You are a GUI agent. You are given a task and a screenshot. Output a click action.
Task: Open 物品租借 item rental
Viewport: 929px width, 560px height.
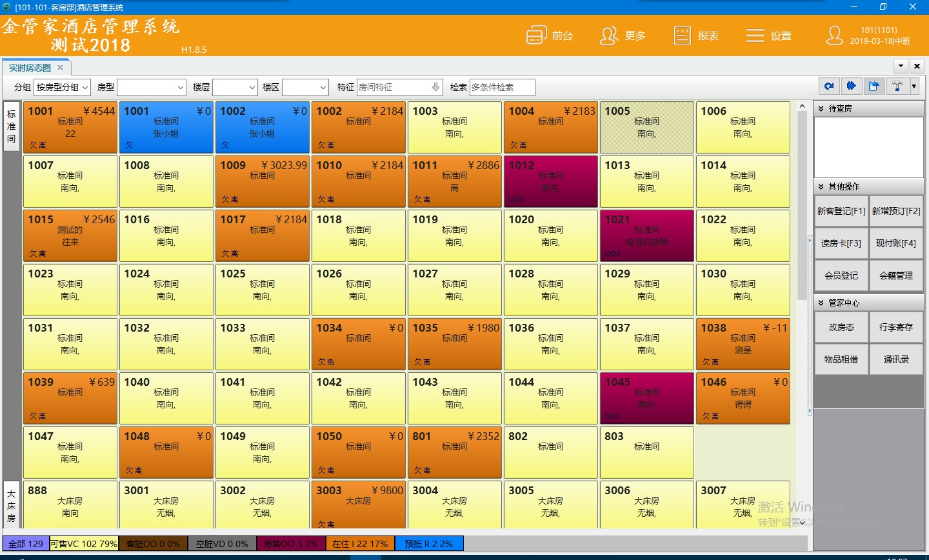click(x=841, y=359)
